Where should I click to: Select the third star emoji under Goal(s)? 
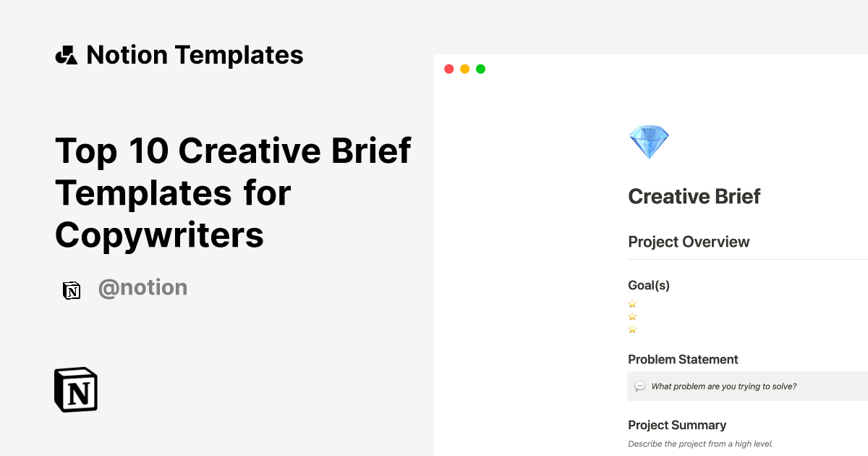coord(632,329)
